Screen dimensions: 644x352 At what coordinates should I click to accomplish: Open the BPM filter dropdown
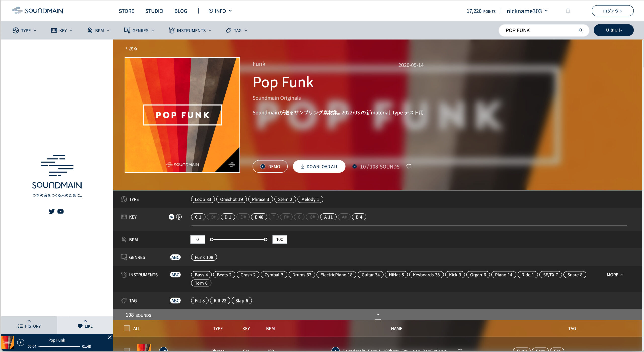tap(98, 30)
